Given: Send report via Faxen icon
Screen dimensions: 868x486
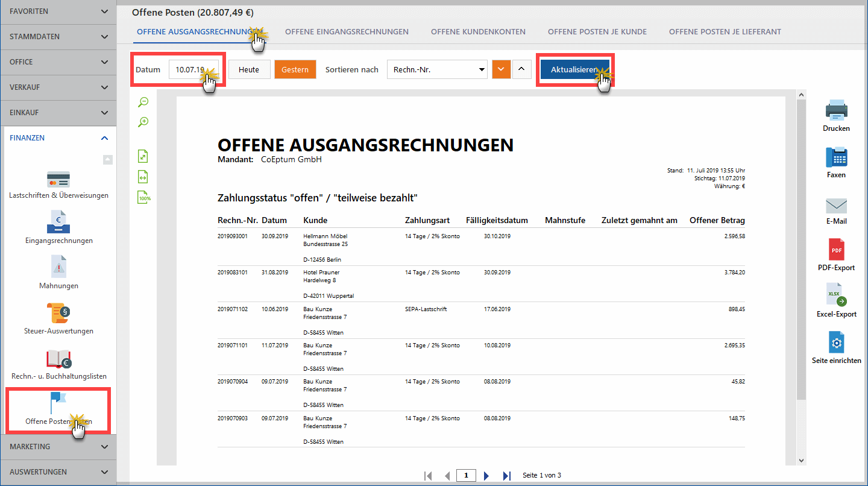Looking at the screenshot, I should click(836, 163).
